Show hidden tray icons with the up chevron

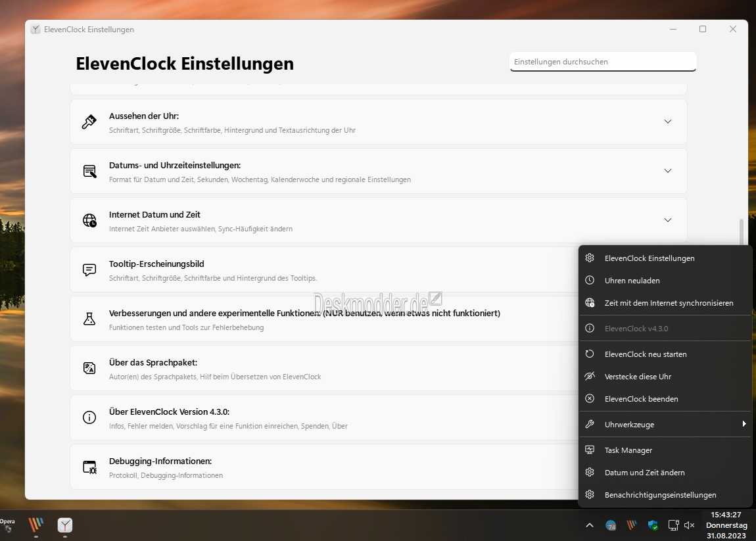(x=590, y=526)
